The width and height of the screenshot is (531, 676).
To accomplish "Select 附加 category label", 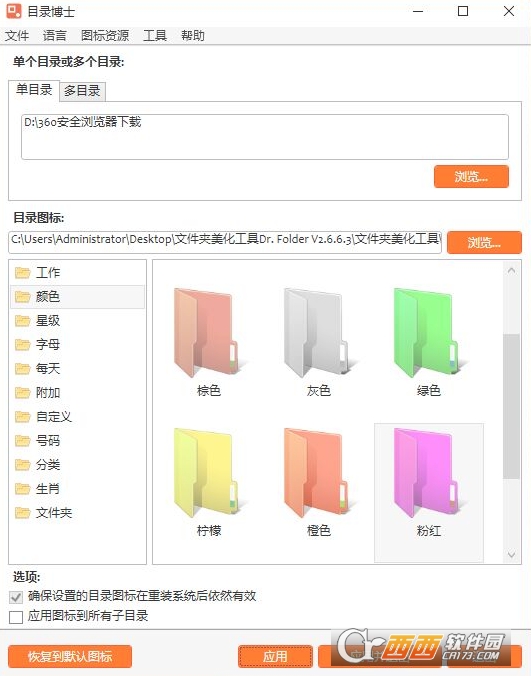I will pos(48,393).
